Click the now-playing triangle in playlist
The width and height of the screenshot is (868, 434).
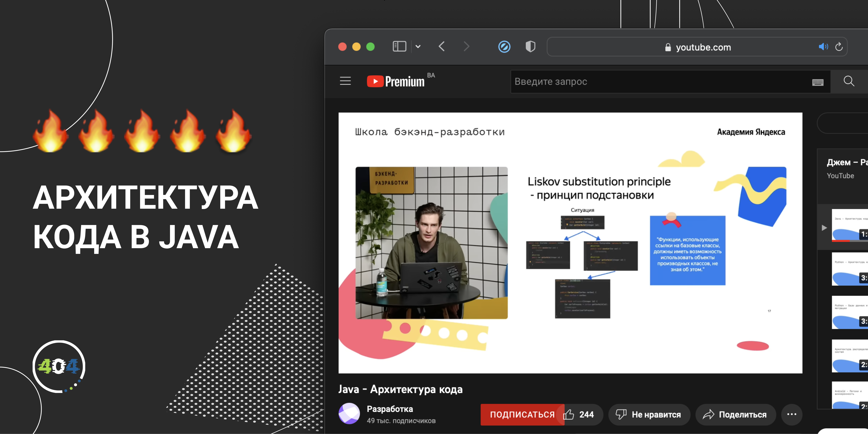[824, 228]
